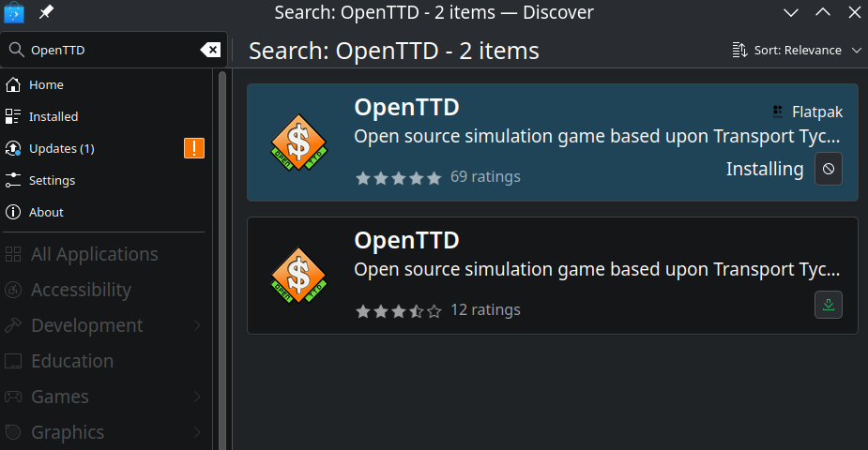868x450 pixels.
Task: Click the Accessibility category icon
Action: (x=13, y=290)
